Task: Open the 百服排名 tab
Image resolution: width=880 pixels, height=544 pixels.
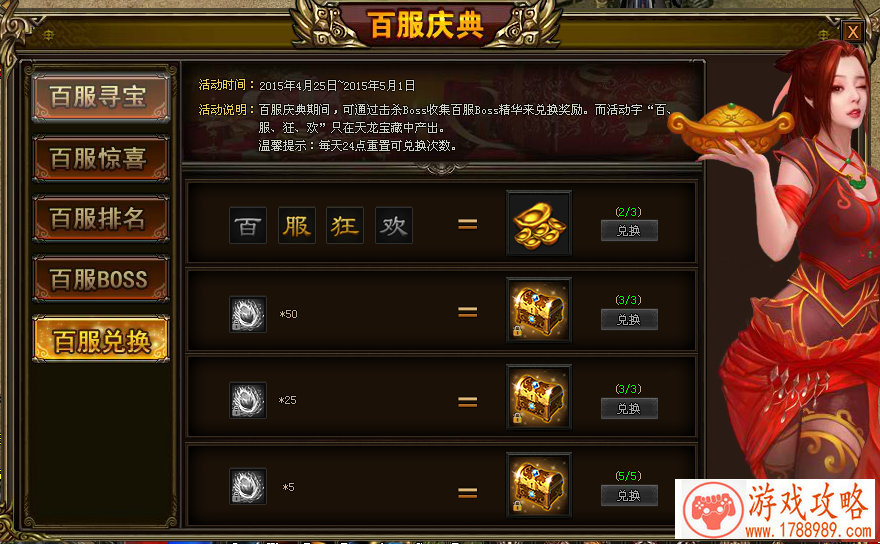Action: point(100,218)
